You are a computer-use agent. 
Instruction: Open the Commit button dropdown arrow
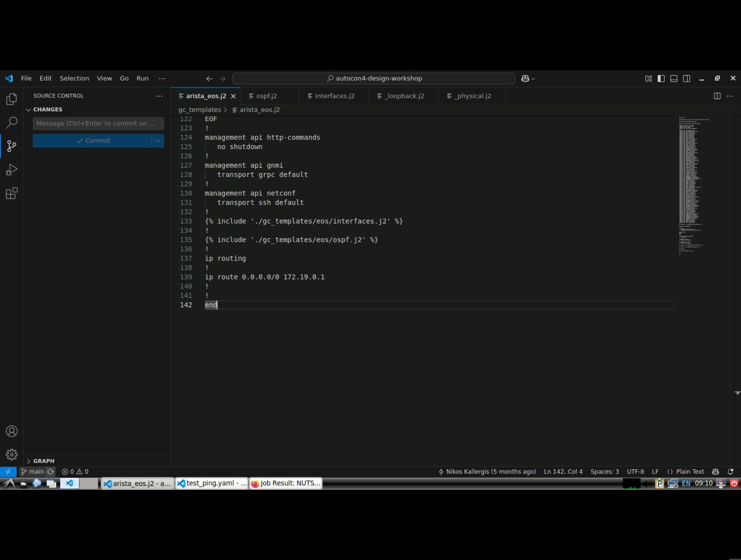click(x=158, y=140)
